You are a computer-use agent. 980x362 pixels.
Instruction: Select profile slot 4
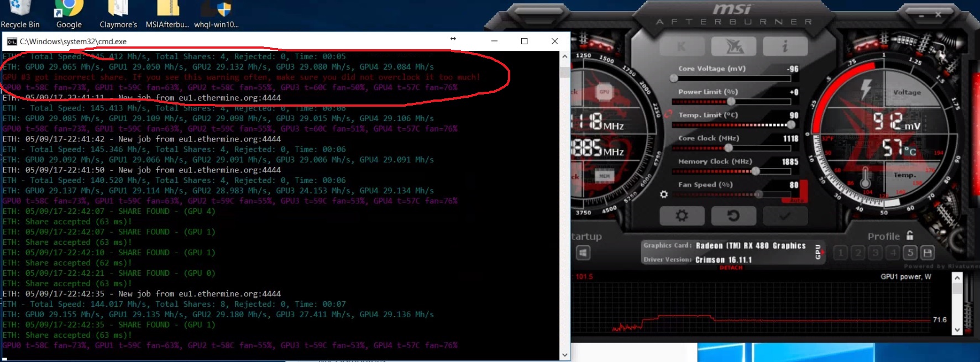pyautogui.click(x=893, y=253)
